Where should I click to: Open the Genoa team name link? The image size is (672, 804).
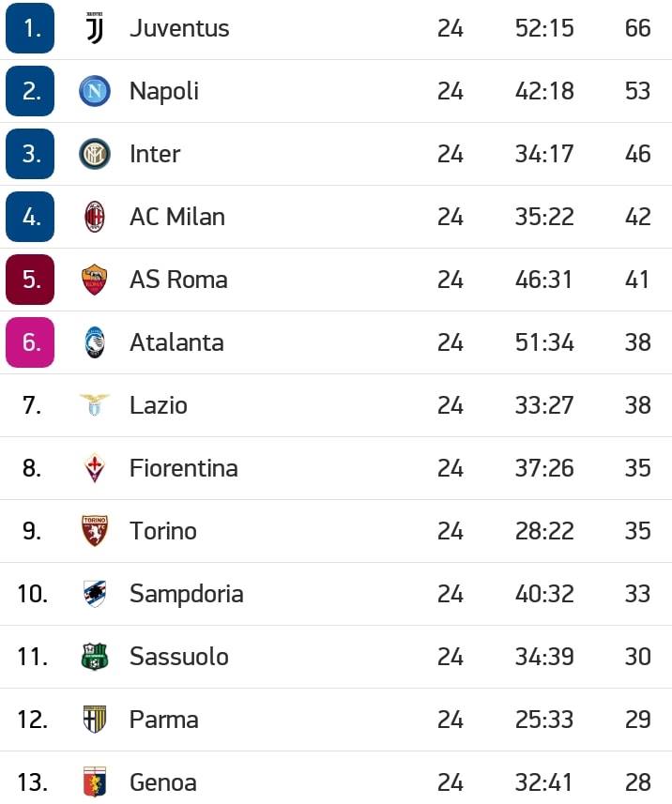tap(163, 782)
